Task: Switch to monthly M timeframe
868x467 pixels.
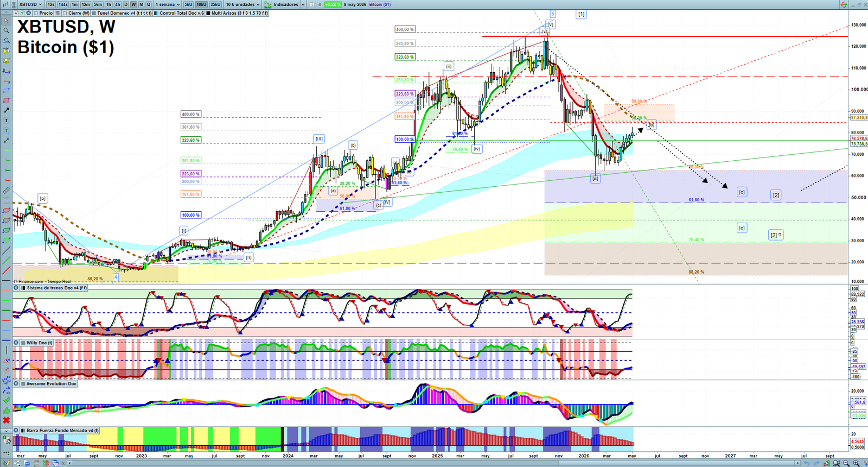Action: click(x=141, y=4)
